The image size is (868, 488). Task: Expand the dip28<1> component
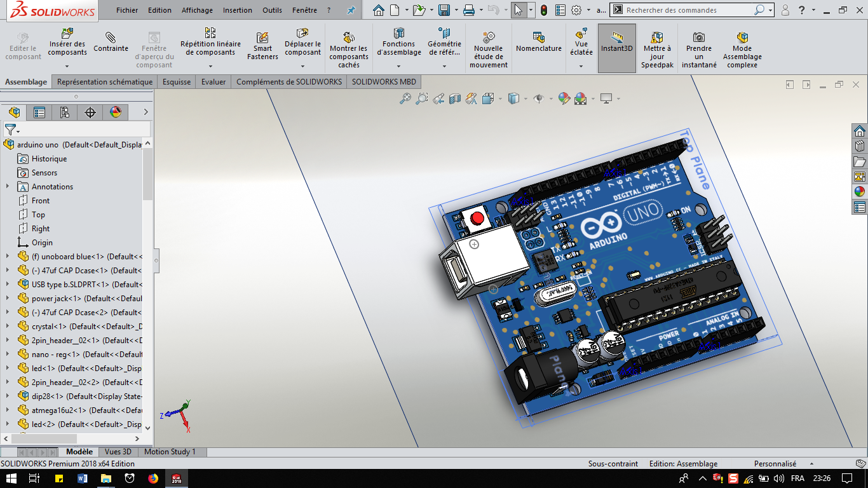coord(8,396)
